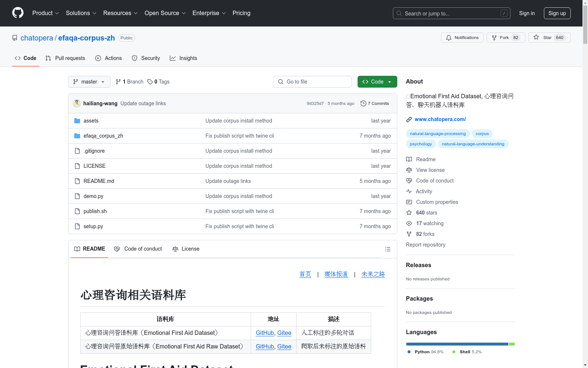The height and width of the screenshot is (368, 588).
Task: Click the repository icon before chatopera
Action: 15,38
